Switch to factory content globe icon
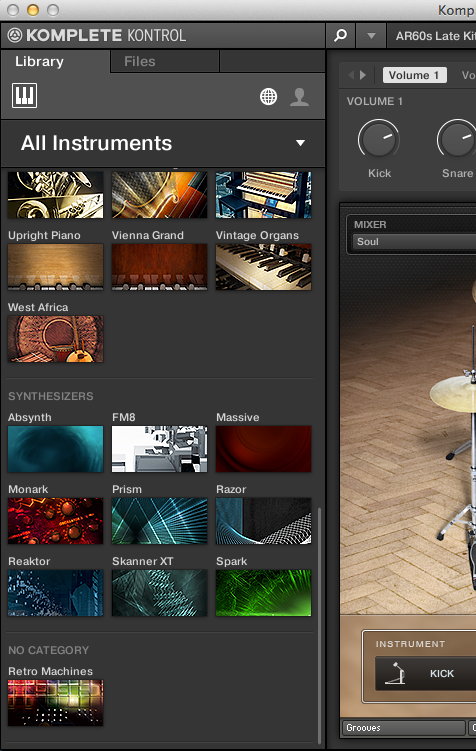This screenshot has height=751, width=476. tap(268, 96)
